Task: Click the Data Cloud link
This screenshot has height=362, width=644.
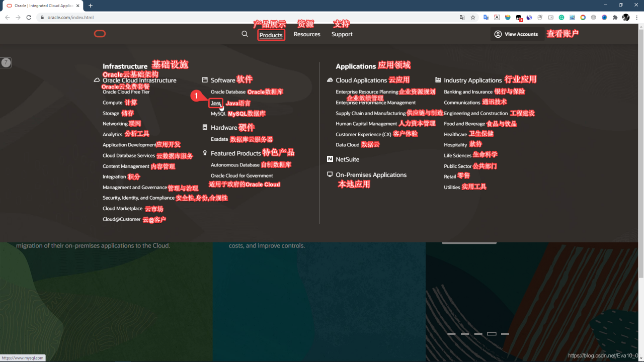Action: point(347,145)
